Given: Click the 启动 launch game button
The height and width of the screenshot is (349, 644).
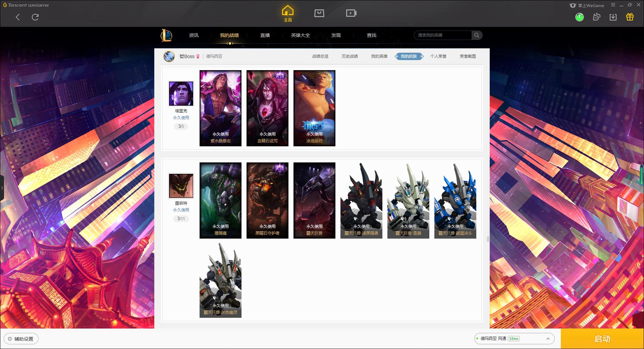Looking at the screenshot, I should (602, 339).
